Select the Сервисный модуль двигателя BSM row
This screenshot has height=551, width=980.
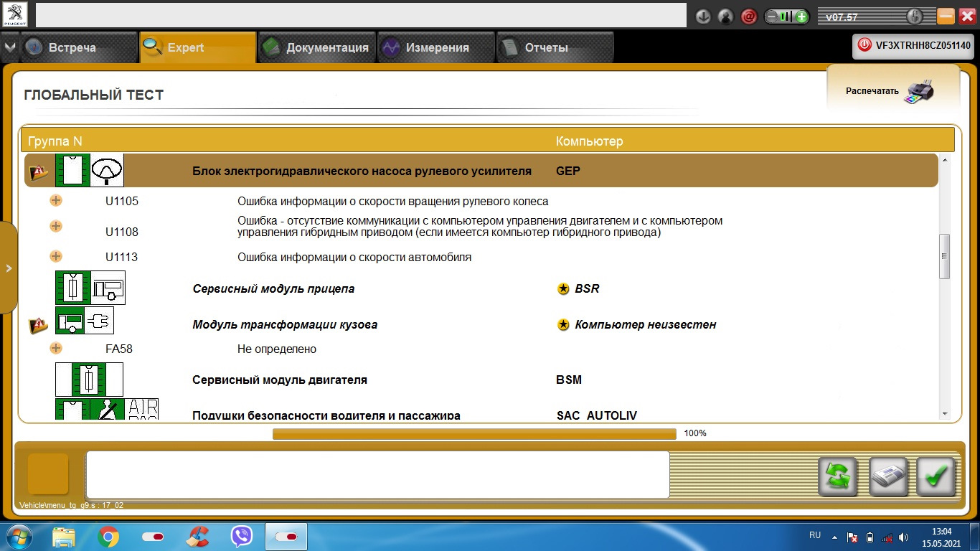click(x=481, y=380)
